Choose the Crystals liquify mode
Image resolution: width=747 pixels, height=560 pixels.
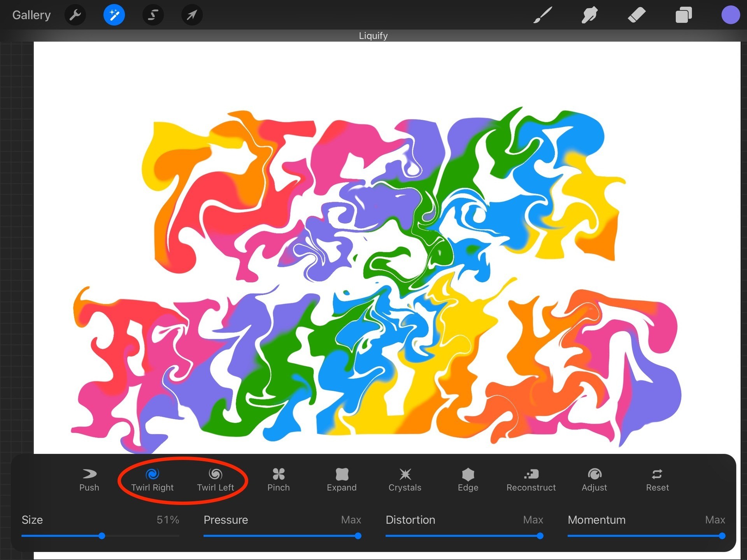tap(405, 479)
